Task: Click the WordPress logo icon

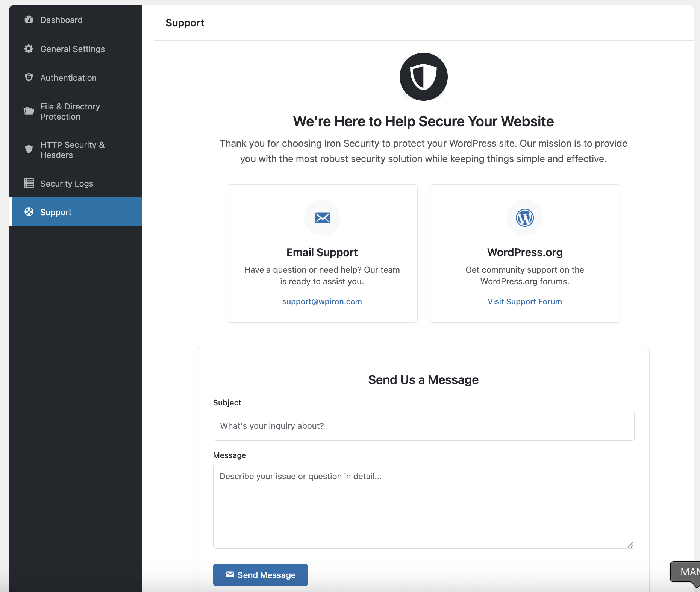Action: [x=525, y=218]
